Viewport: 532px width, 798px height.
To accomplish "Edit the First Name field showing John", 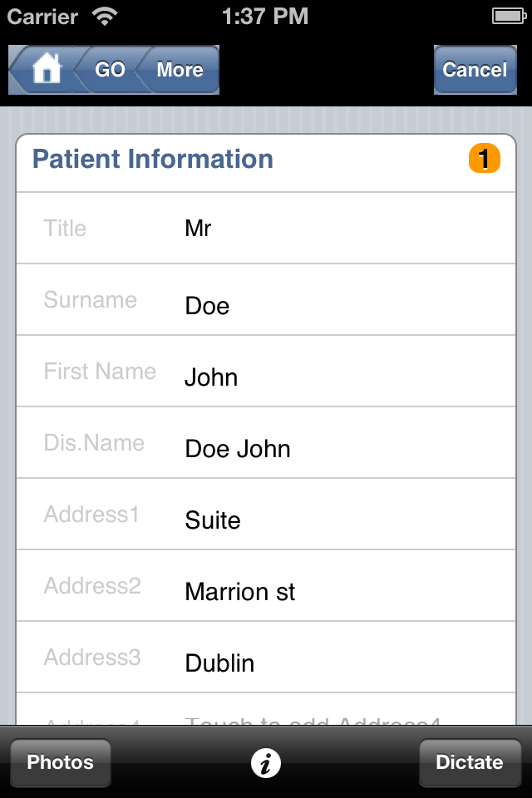I will point(266,371).
